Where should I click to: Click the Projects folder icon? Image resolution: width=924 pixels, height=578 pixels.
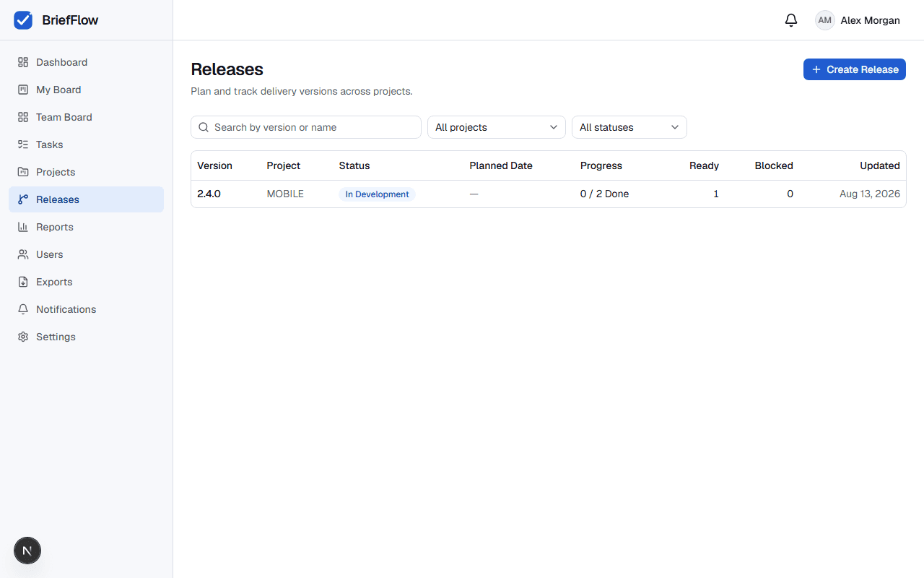[23, 172]
